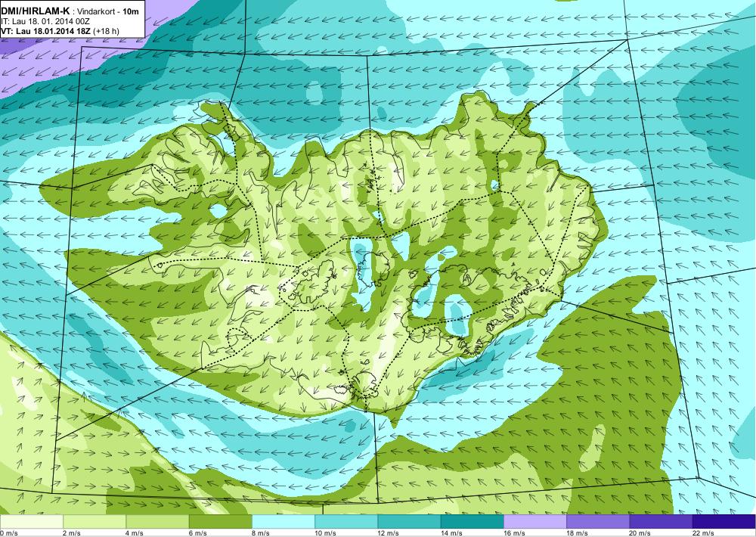The image size is (756, 537).
Task: Click the '6 m/s' legend label
Action: 197,533
